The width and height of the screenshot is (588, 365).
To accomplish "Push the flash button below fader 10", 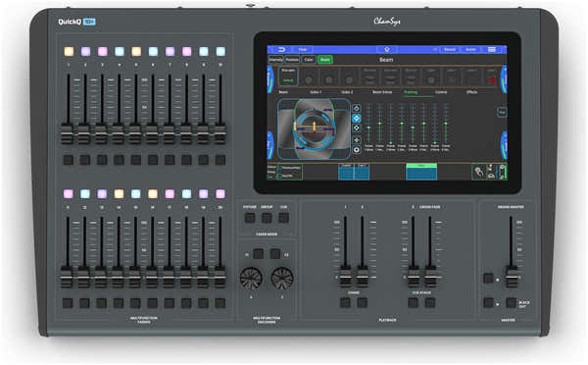I will click(220, 160).
